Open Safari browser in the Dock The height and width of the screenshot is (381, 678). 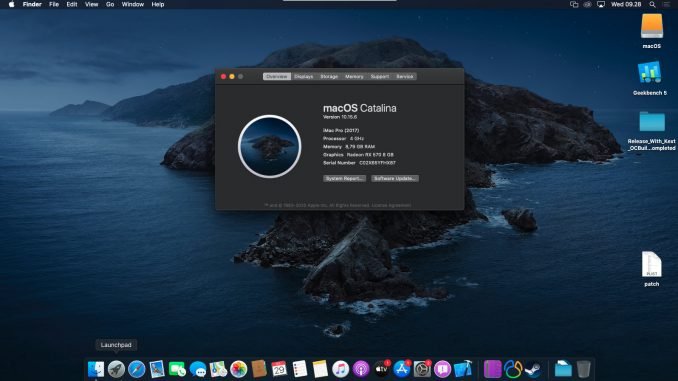136,369
